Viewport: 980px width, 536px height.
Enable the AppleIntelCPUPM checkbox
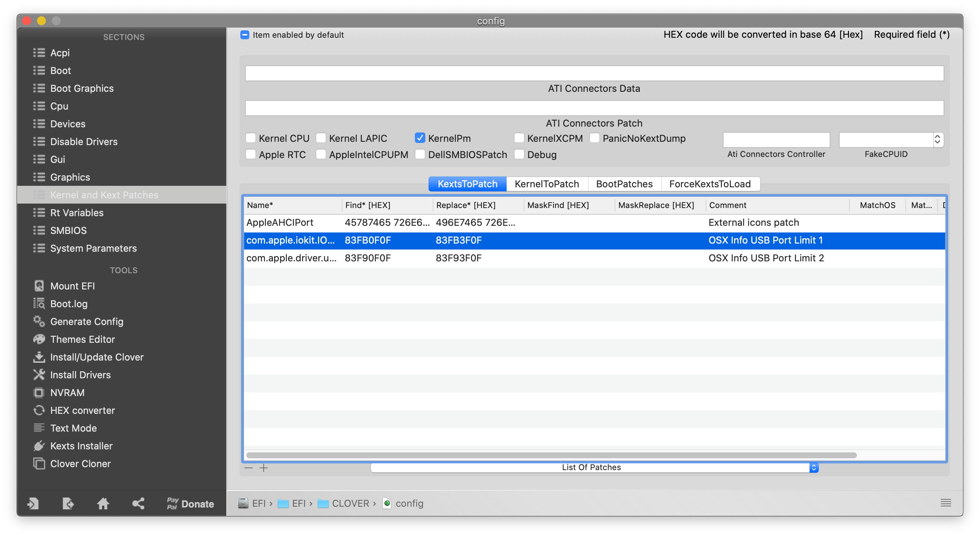[x=321, y=155]
